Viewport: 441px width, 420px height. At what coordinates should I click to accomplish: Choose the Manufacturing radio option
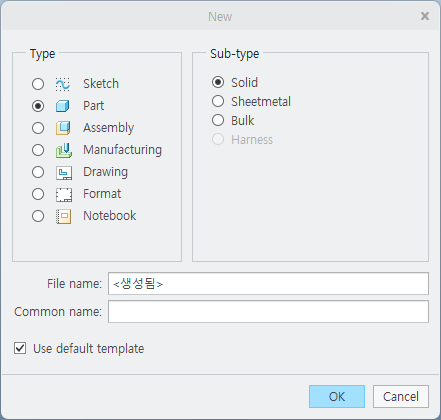coord(38,150)
